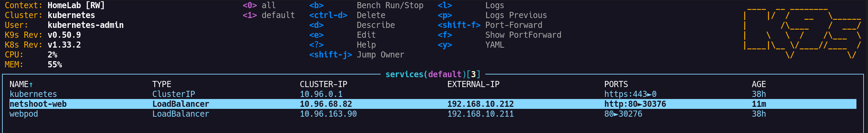The image size is (868, 133).
Task: Click the 11m age value
Action: tap(759, 104)
